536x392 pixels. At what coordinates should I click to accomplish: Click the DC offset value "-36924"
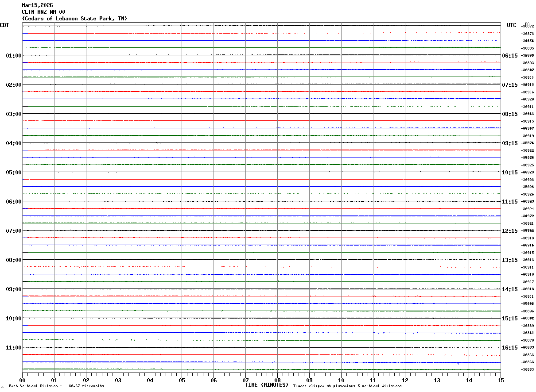click(528, 209)
